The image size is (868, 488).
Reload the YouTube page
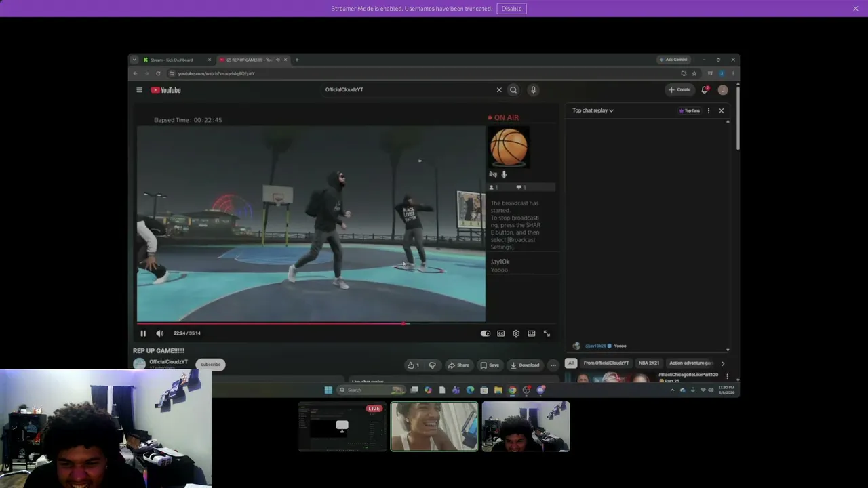(158, 73)
